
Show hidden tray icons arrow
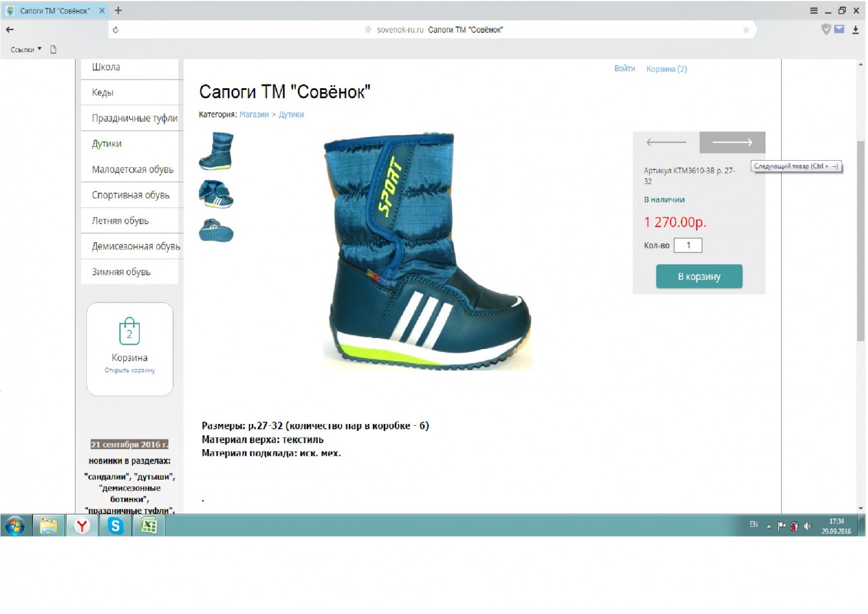tap(769, 526)
